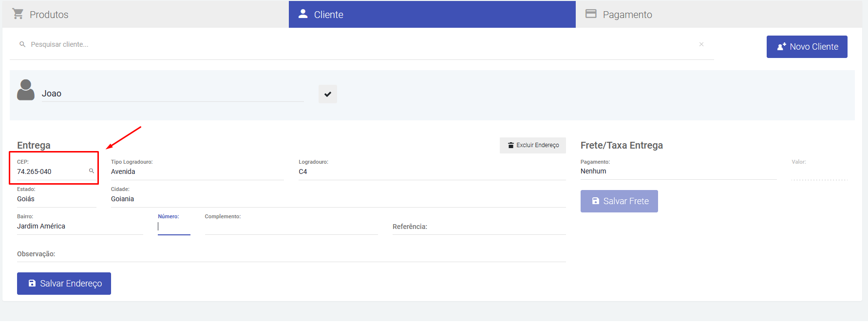Delete address with Excluir Endereço button
The height and width of the screenshot is (324, 868).
532,145
